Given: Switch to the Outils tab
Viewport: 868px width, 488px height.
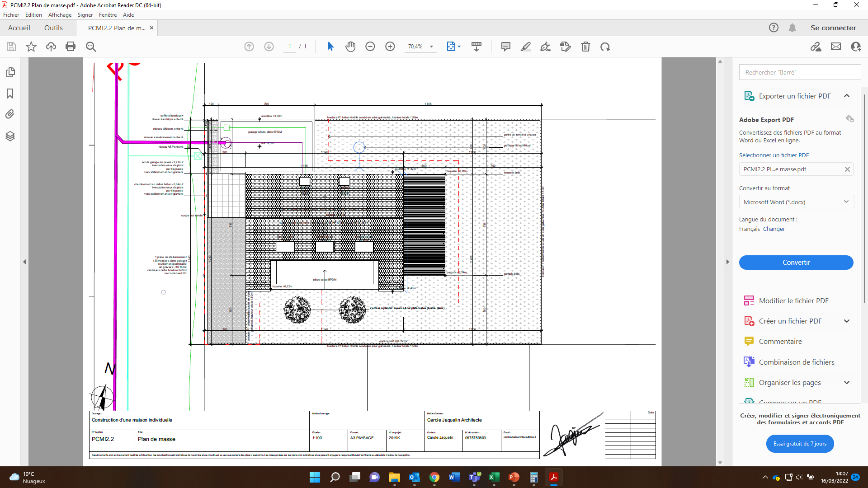Looking at the screenshot, I should pyautogui.click(x=53, y=28).
